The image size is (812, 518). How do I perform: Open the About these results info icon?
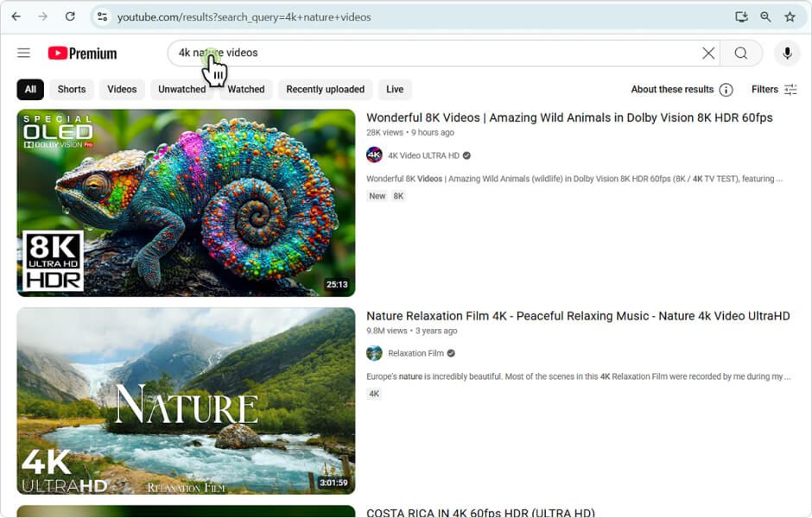726,90
